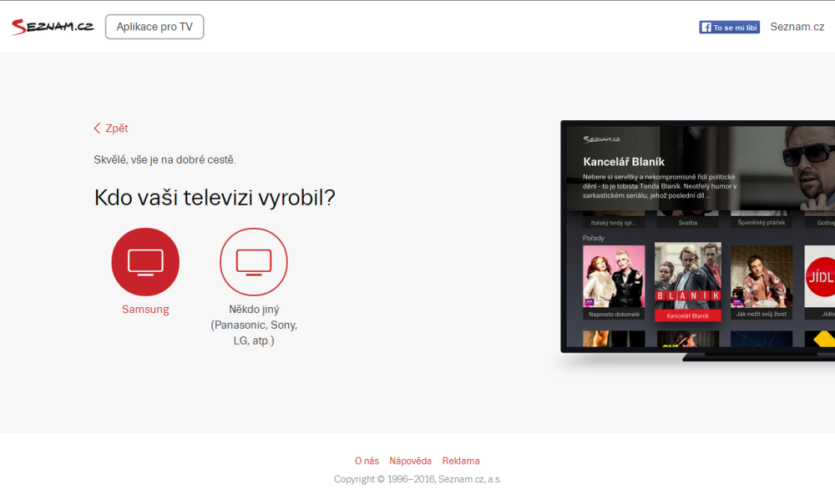Click the 'O nás' footer link

point(367,460)
